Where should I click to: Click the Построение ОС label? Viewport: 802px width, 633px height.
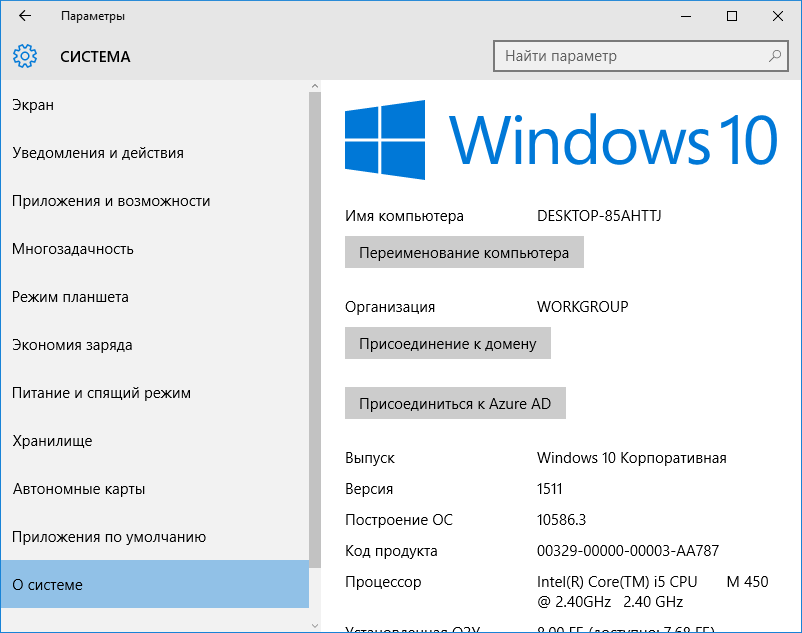398,520
